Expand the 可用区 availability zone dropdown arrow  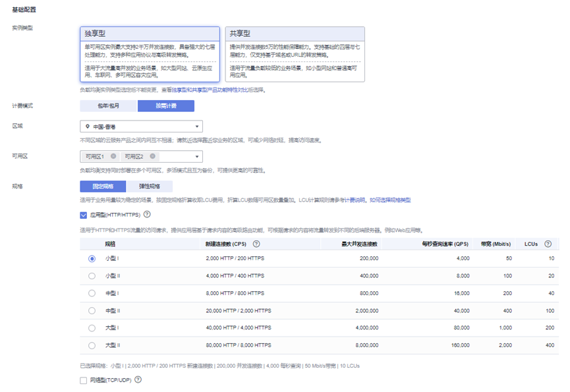(197, 157)
